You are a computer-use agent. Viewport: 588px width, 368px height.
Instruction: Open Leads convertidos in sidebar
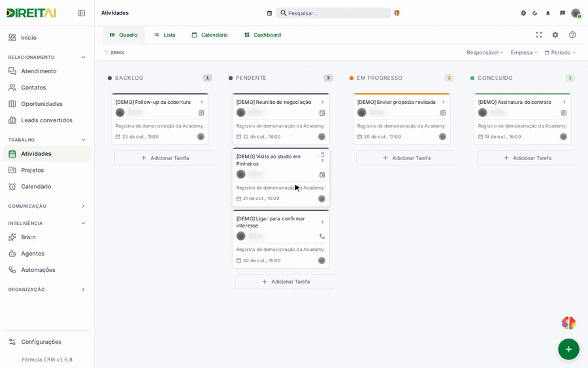47,120
